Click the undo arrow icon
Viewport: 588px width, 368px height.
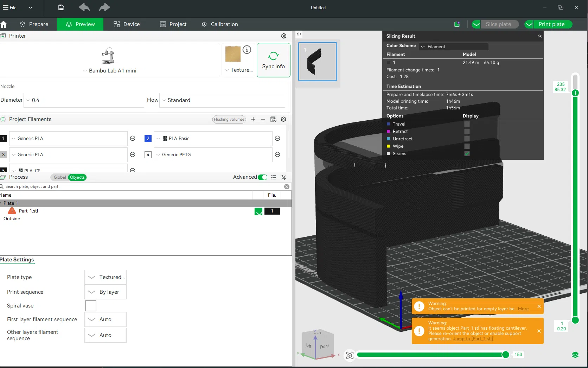coord(84,7)
